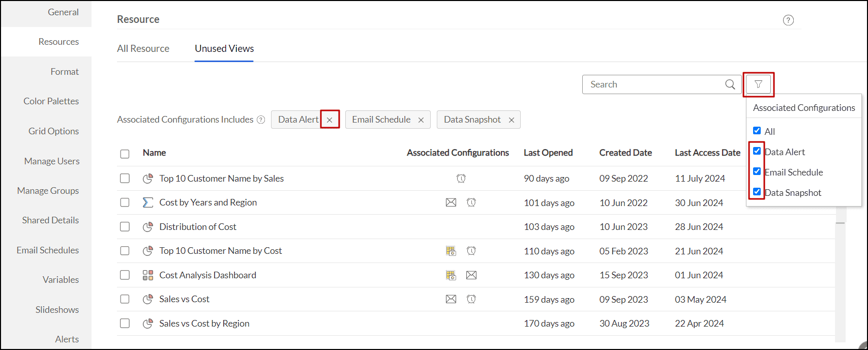This screenshot has height=350, width=868.
Task: Click the email icon in Cost by Years and Region row
Action: 451,202
